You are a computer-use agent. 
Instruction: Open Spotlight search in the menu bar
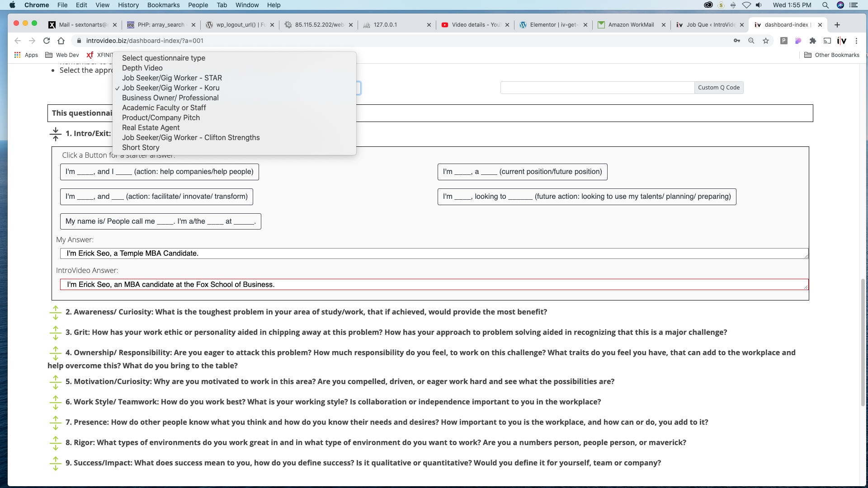[825, 5]
